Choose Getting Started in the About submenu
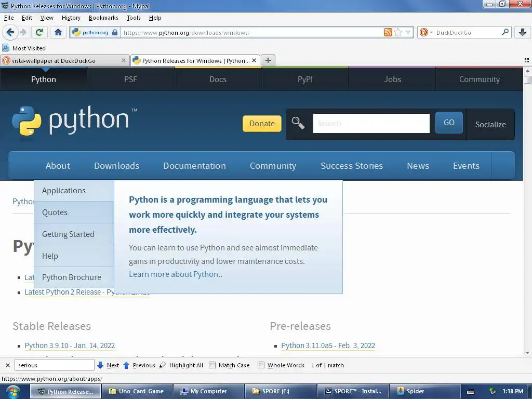 coord(74,234)
